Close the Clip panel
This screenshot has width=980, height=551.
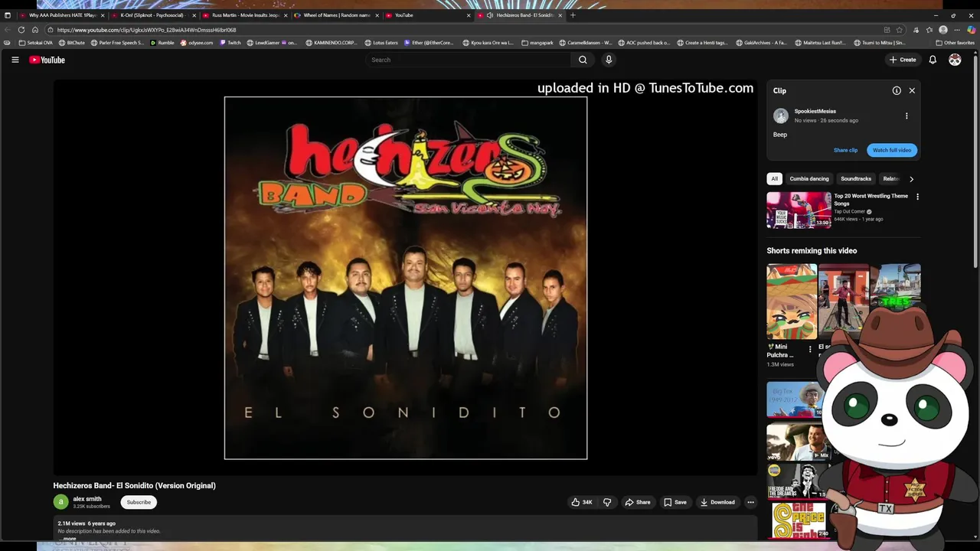[912, 90]
